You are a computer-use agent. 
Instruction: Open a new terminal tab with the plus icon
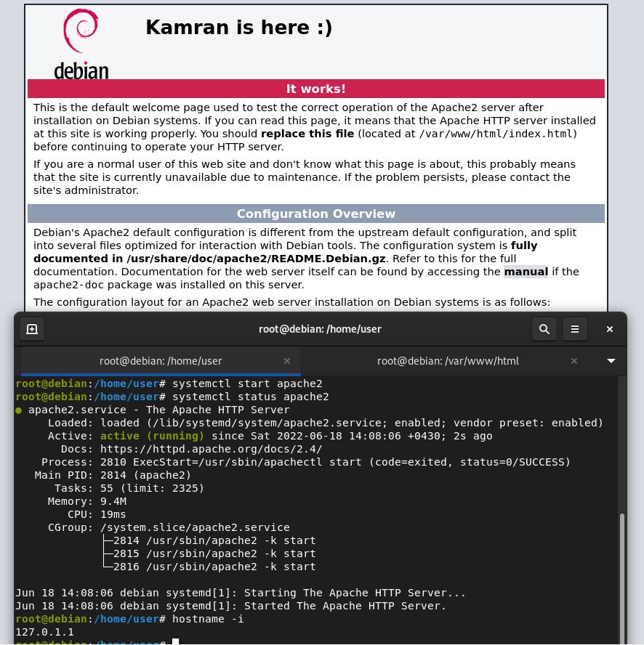[x=32, y=329]
